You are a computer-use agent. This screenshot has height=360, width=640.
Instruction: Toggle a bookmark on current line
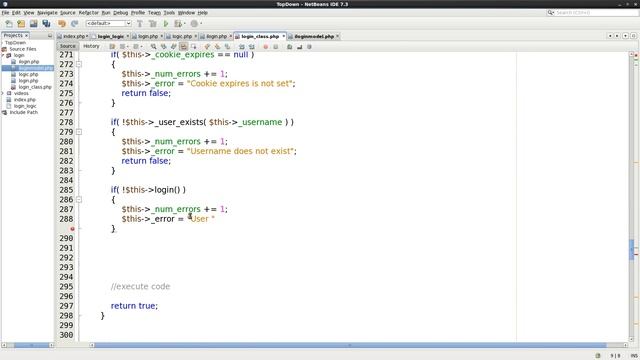(x=227, y=47)
